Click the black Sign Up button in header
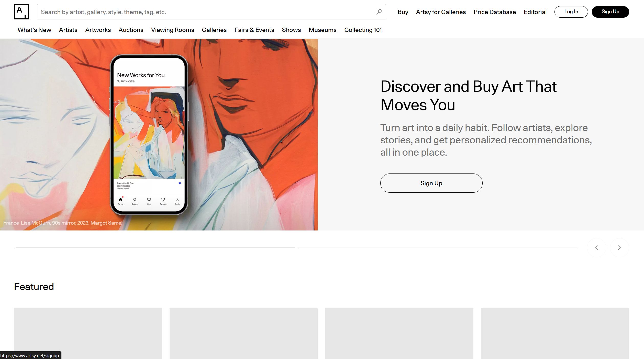Screen dimensions: 644x359 click(610, 12)
